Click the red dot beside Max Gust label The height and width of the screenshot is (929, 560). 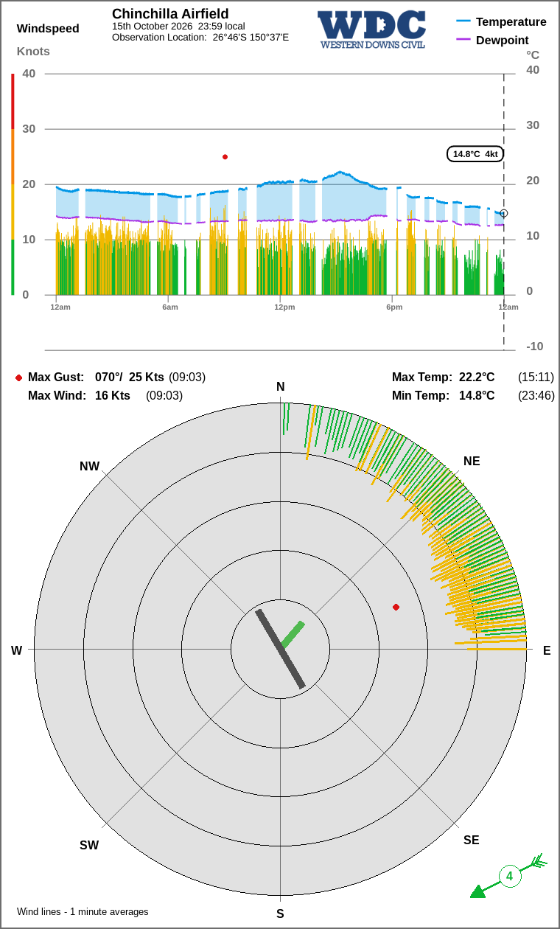click(x=18, y=377)
